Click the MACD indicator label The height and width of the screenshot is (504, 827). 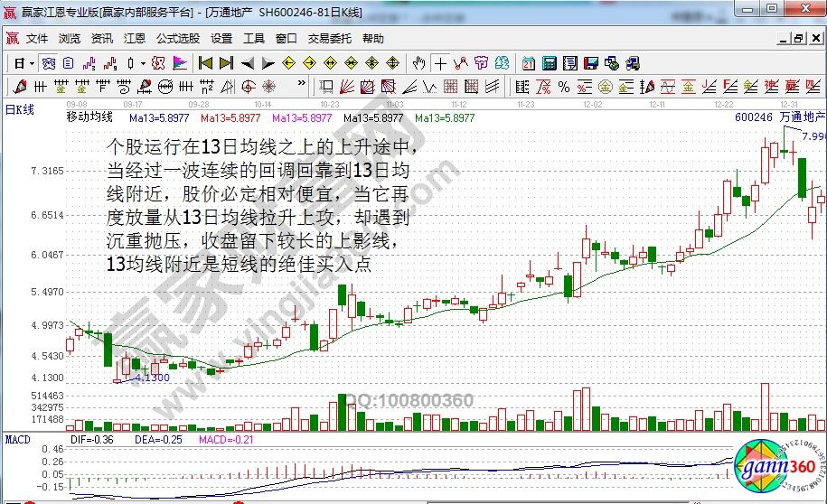tap(17, 439)
